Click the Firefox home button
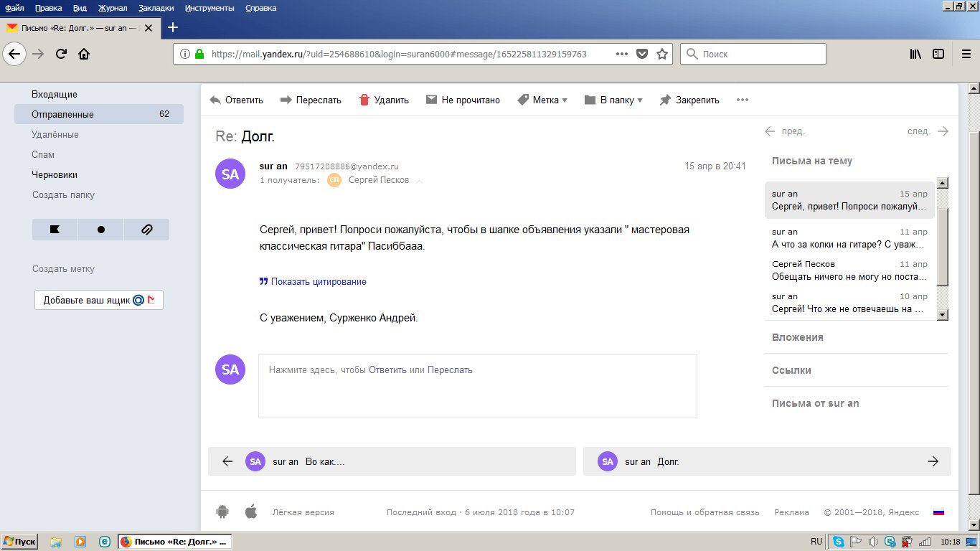This screenshot has height=551, width=980. (x=84, y=54)
